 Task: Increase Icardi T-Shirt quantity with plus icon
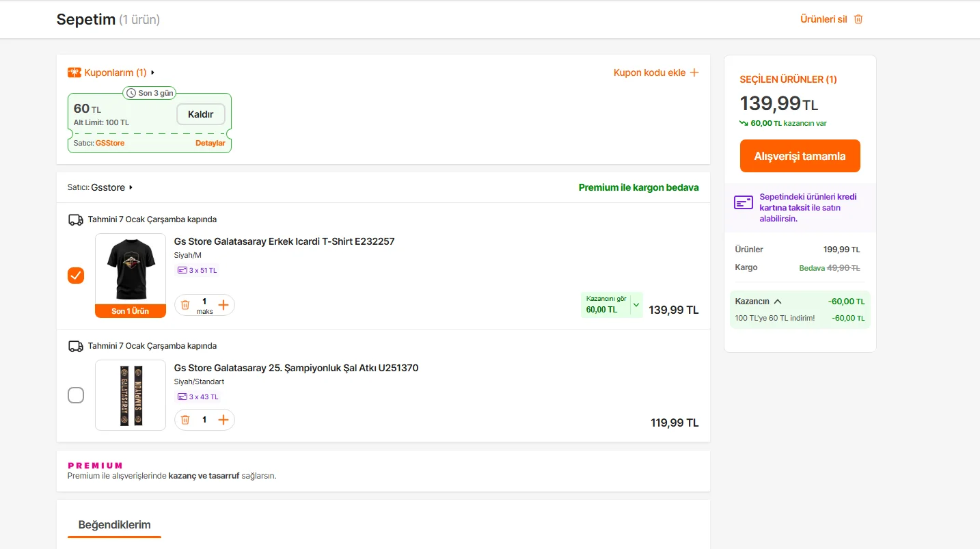point(223,305)
